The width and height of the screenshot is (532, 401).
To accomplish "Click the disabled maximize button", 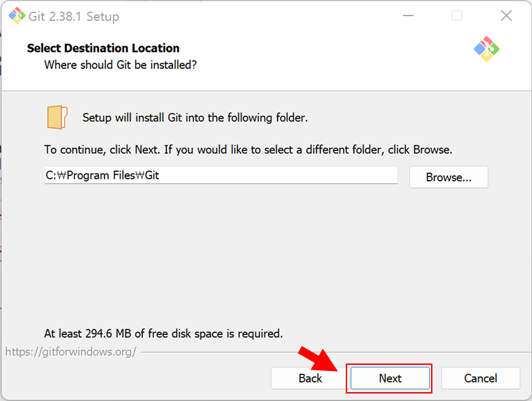I will [x=457, y=16].
